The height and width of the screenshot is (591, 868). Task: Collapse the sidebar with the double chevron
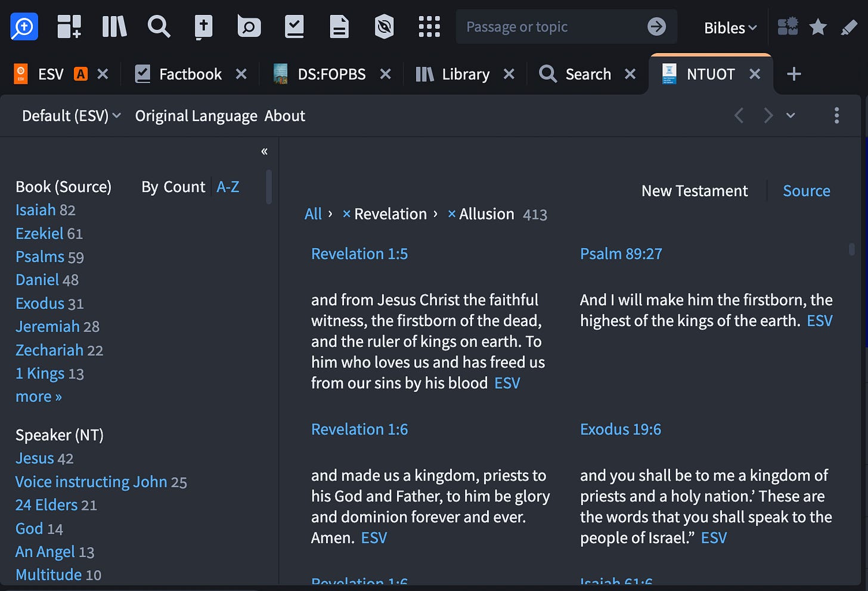tap(264, 151)
